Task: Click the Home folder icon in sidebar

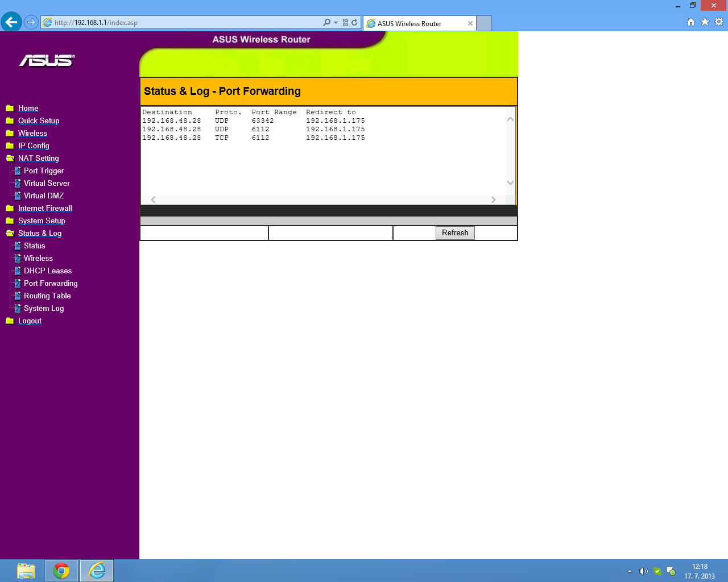Action: coord(10,108)
